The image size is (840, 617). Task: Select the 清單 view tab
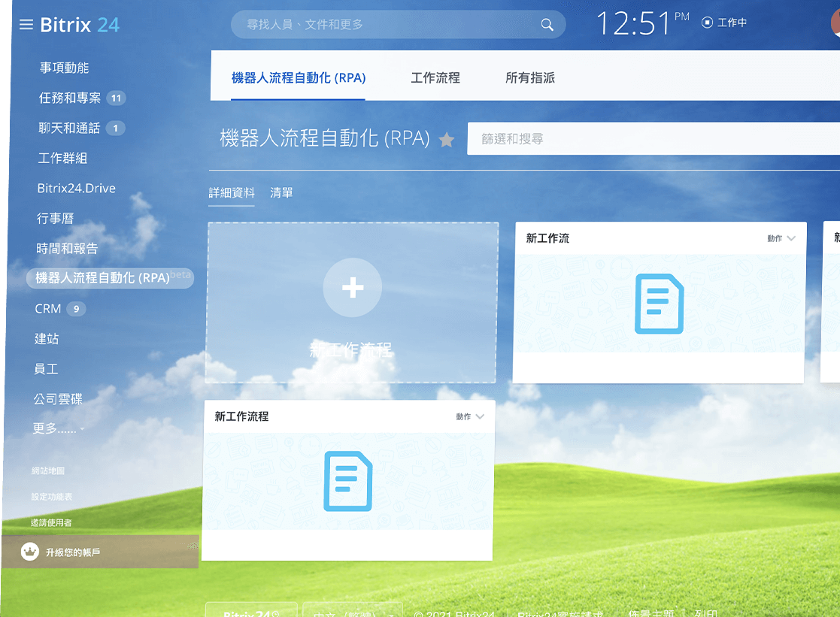[281, 193]
